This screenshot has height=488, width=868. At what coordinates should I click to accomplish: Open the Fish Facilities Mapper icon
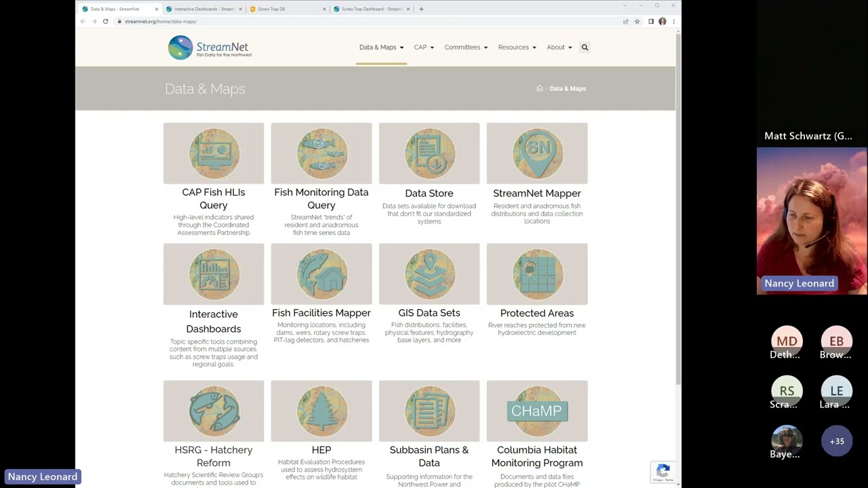[x=321, y=274]
